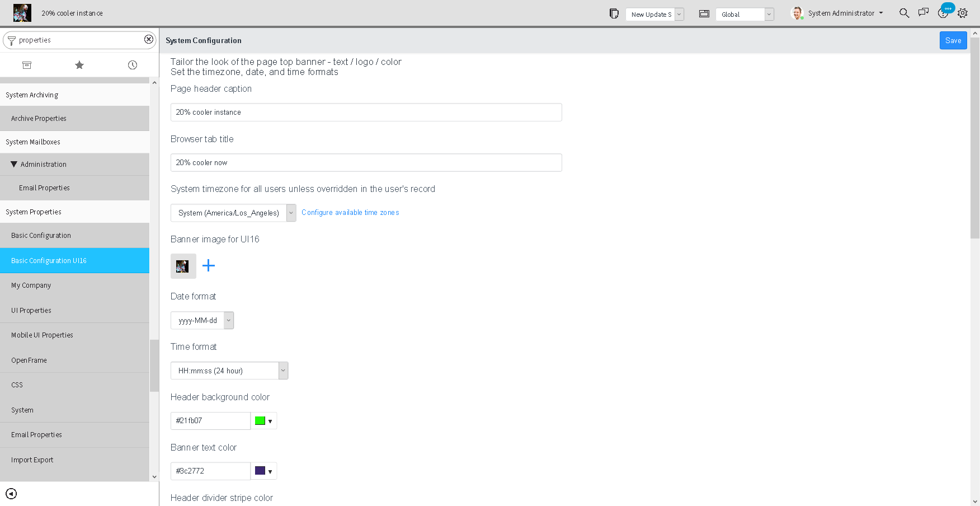Switch to the Favorites star tab in navigator
The image size is (980, 506).
pos(79,65)
